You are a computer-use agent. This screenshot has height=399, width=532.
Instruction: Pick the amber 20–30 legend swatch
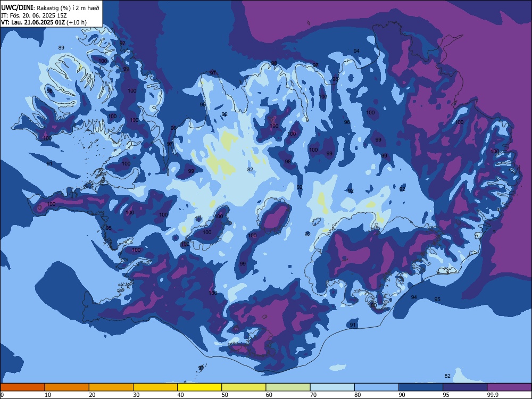click(x=111, y=387)
